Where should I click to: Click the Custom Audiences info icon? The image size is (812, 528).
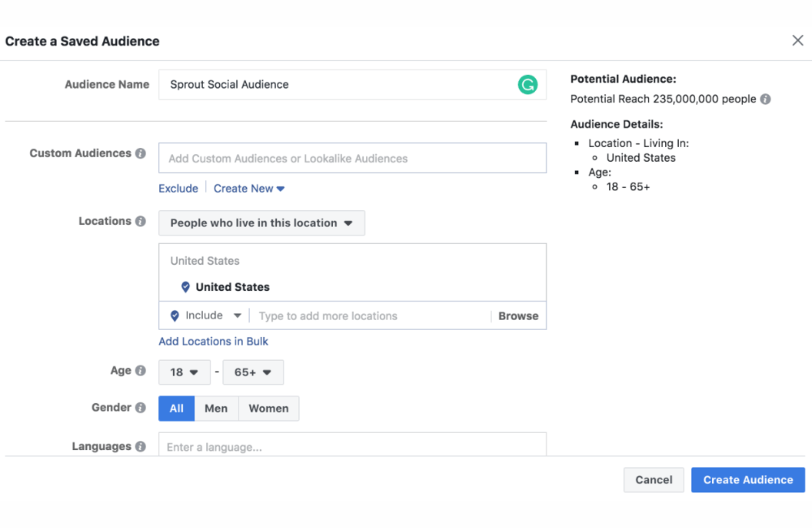(x=140, y=154)
